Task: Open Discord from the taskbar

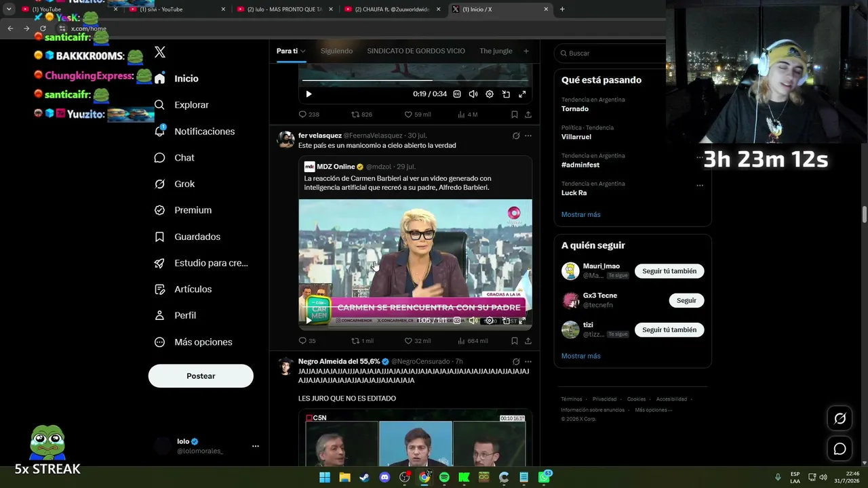Action: (x=385, y=477)
